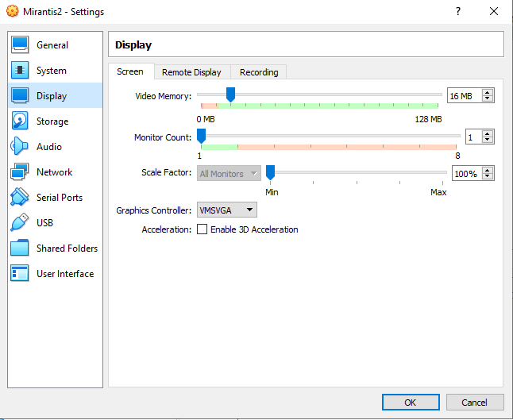
Task: Click the Video Memory value field
Action: [463, 96]
